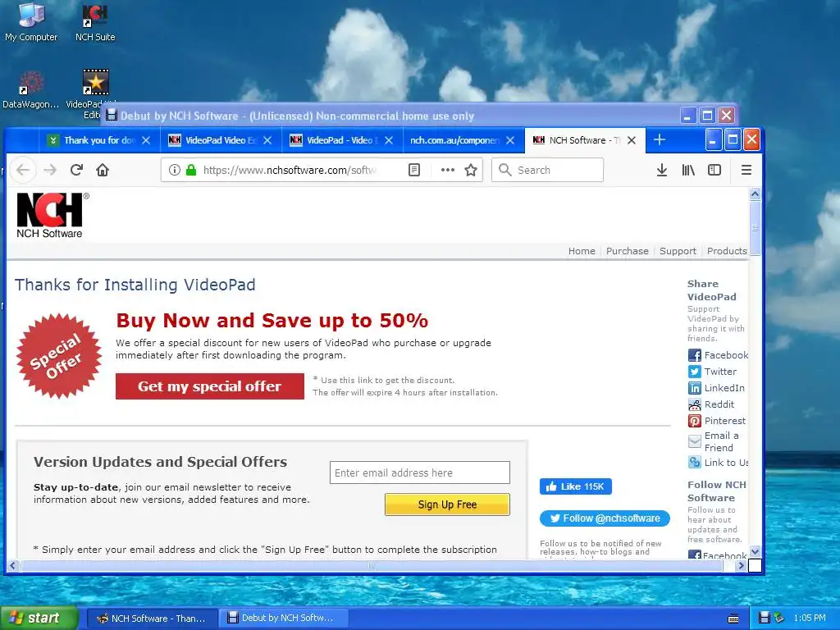Click the forward navigation arrow
The image size is (840, 630).
50,170
